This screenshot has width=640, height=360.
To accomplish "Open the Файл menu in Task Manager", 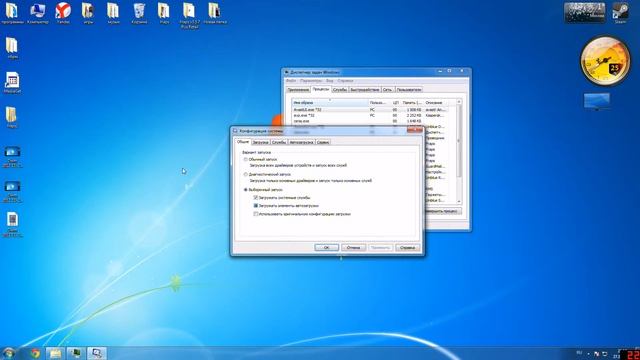I will [291, 81].
